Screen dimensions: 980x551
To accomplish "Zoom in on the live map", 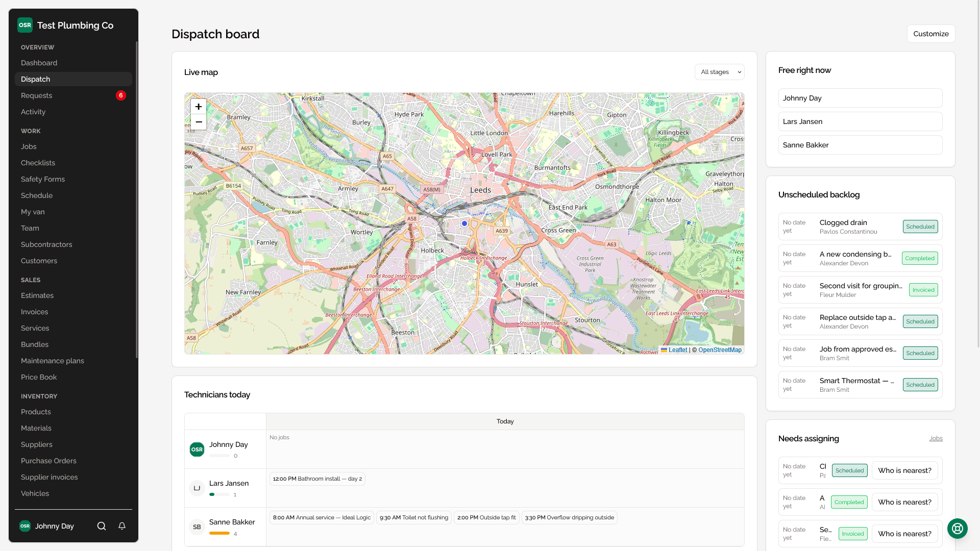I will pyautogui.click(x=199, y=107).
